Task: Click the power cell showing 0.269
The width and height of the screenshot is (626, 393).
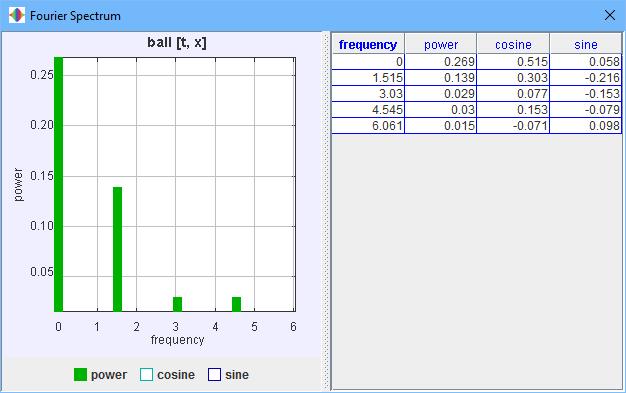Action: (441, 62)
